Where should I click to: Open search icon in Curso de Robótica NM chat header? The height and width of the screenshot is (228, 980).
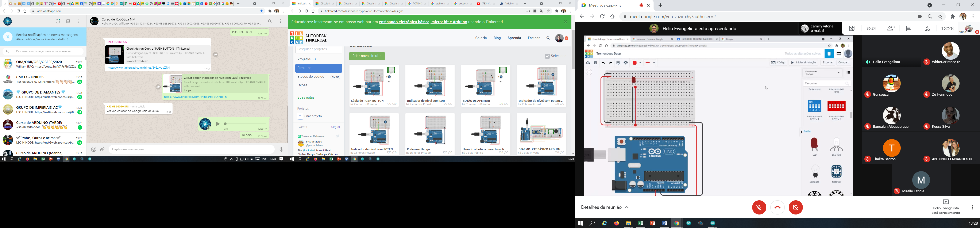(270, 21)
